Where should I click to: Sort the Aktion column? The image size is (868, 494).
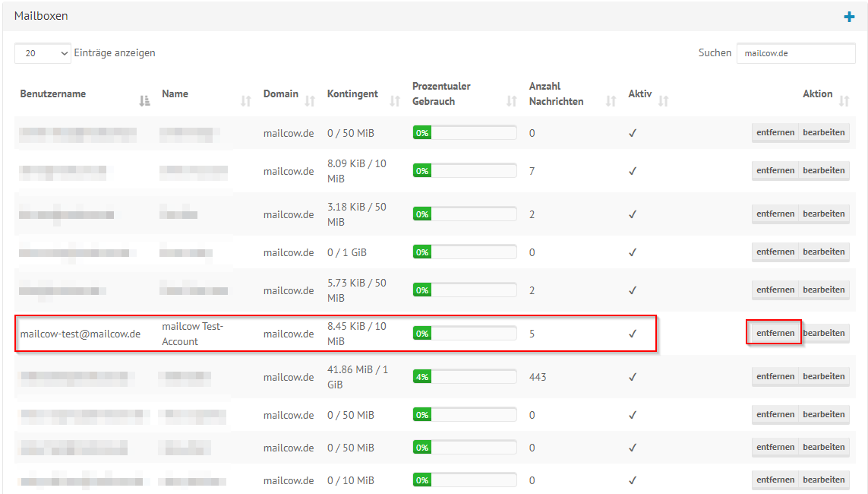point(845,98)
